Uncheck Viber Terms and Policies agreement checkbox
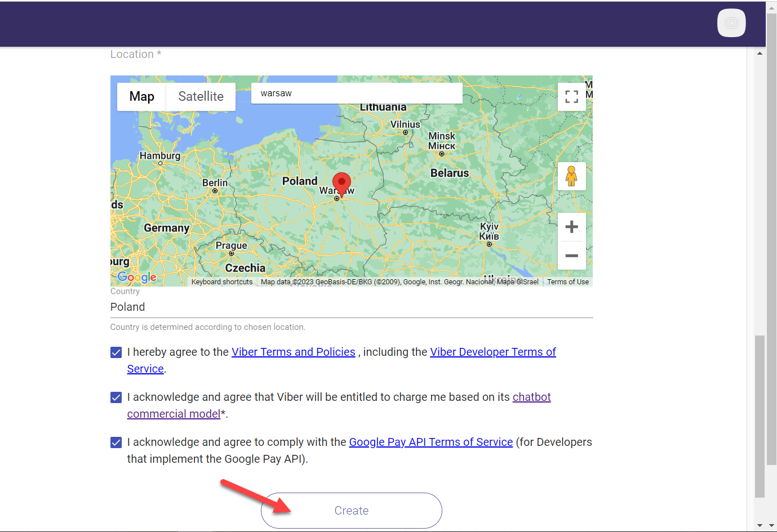 116,352
